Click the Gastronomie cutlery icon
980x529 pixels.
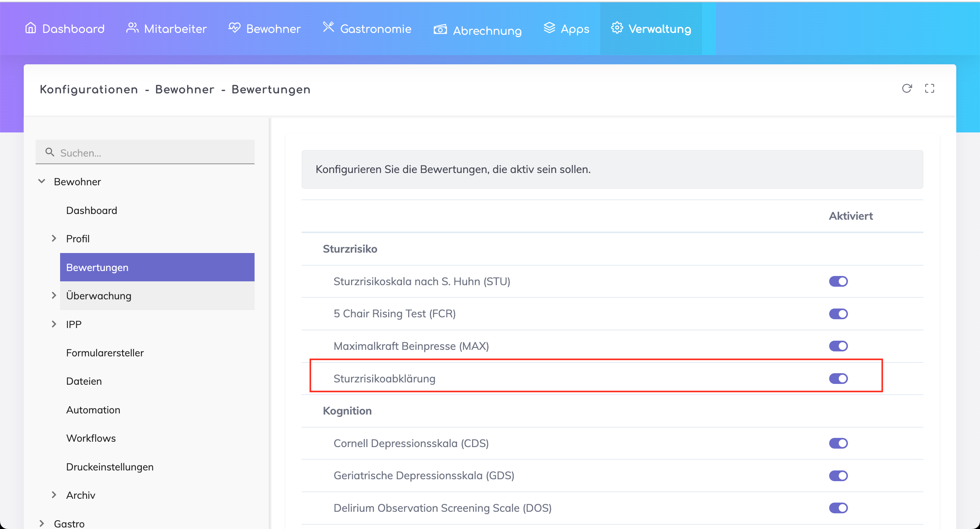tap(328, 27)
